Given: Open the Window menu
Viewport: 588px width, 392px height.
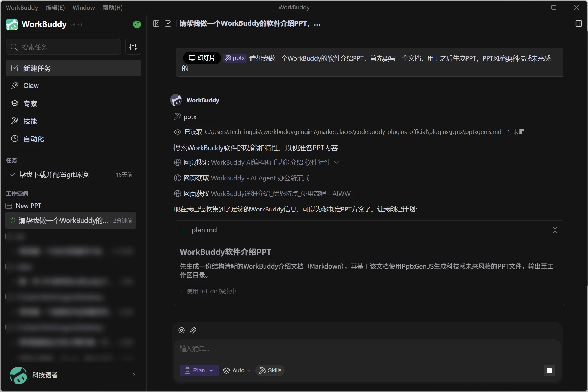Looking at the screenshot, I should point(83,7).
